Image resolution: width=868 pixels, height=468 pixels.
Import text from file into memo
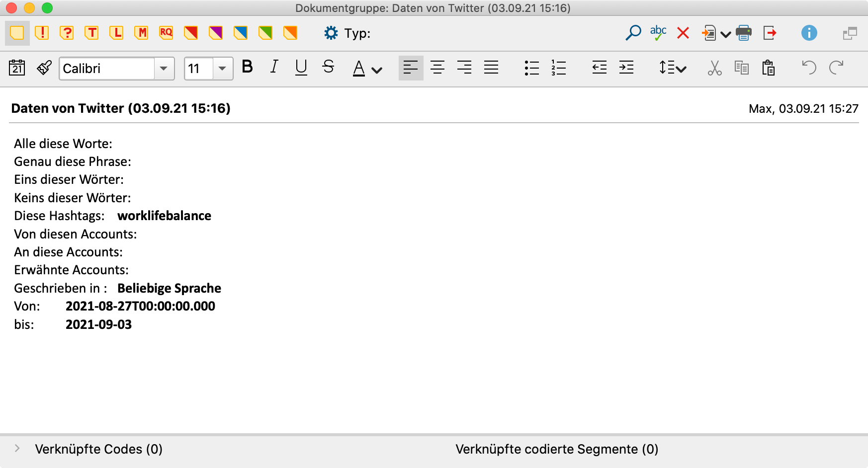tap(709, 33)
